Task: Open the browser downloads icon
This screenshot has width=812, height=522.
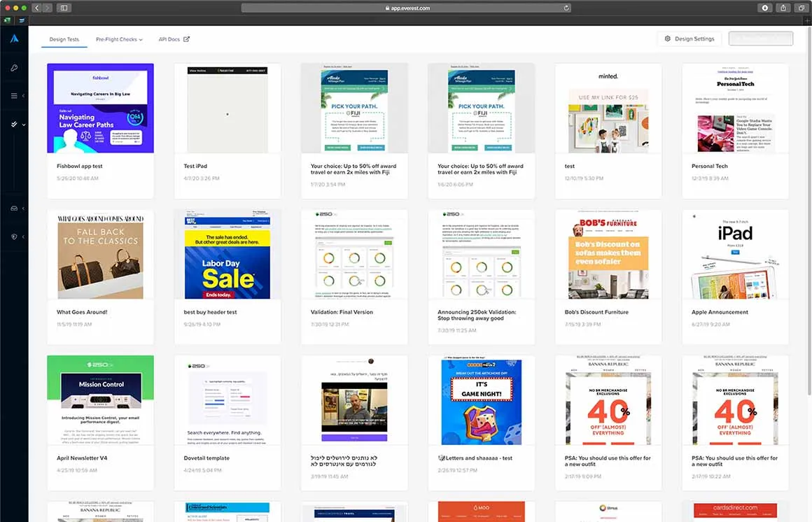Action: point(765,8)
